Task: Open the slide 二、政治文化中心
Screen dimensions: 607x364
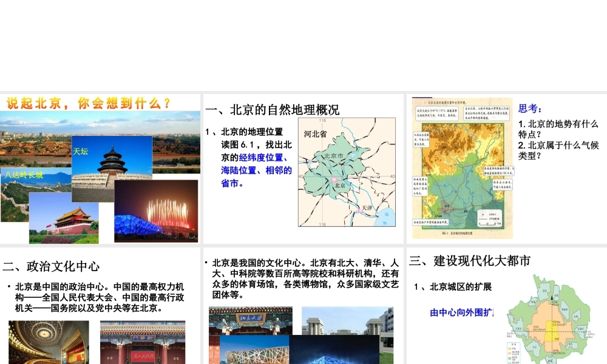Action: click(x=100, y=306)
